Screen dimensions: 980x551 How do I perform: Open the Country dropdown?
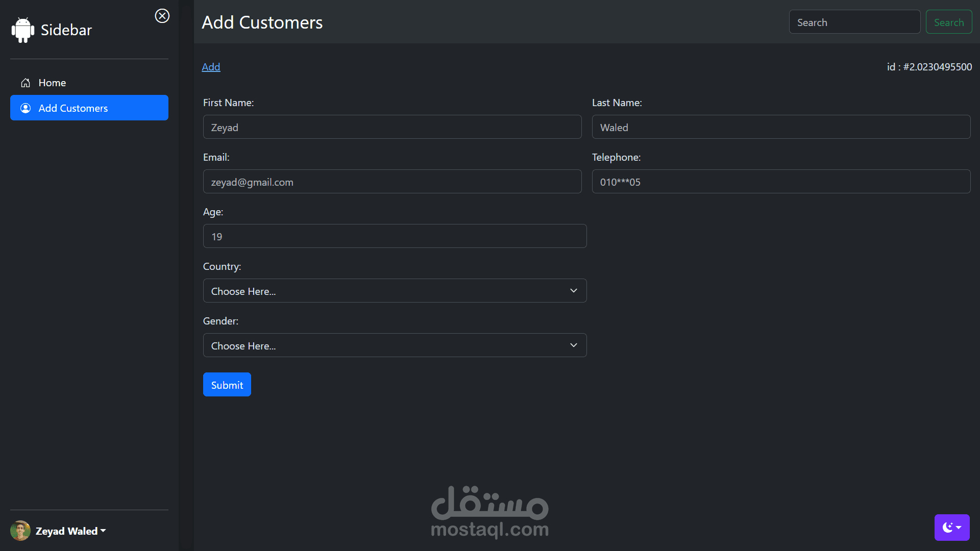[395, 291]
